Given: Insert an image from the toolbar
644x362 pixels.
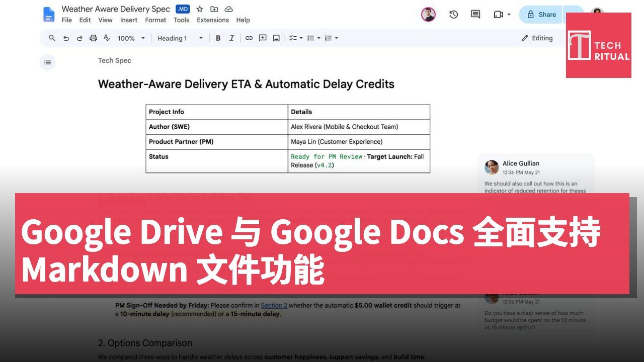Looking at the screenshot, I should point(276,38).
